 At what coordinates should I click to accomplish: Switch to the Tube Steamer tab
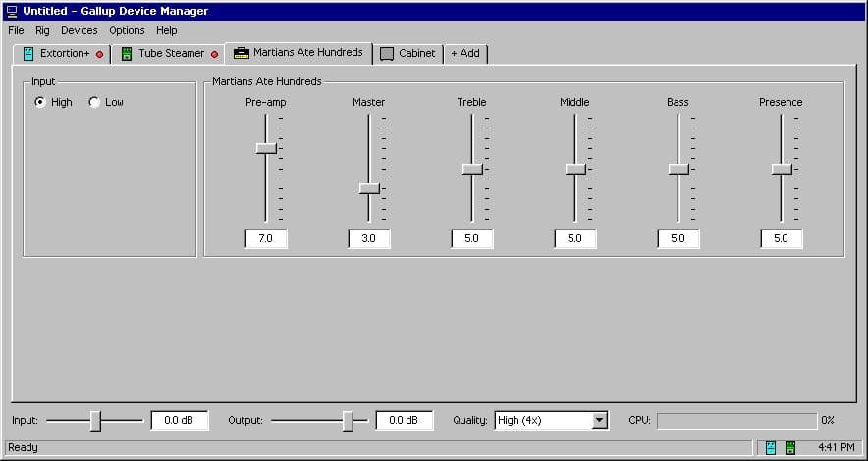[x=169, y=54]
